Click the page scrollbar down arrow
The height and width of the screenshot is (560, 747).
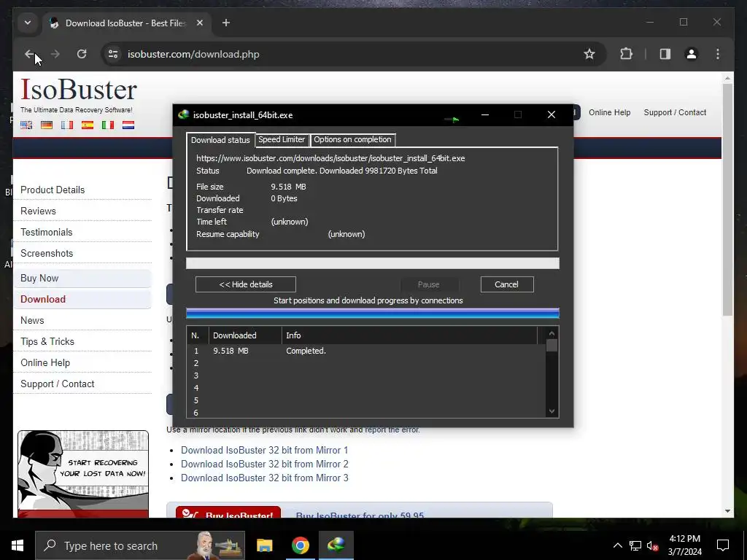tap(727, 511)
